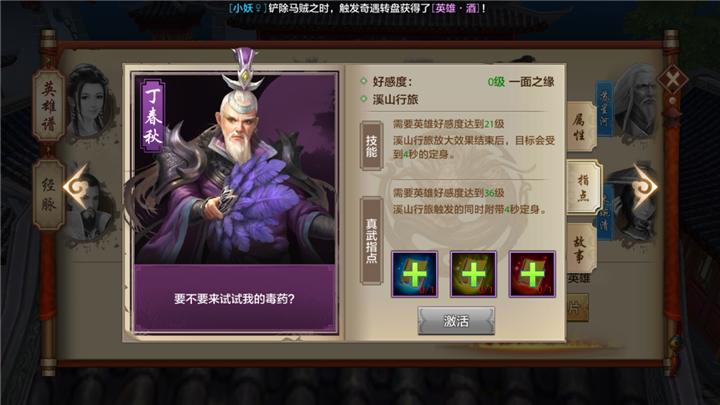Click the blue plus skill book slot
This screenshot has height=405, width=720.
pyautogui.click(x=414, y=274)
